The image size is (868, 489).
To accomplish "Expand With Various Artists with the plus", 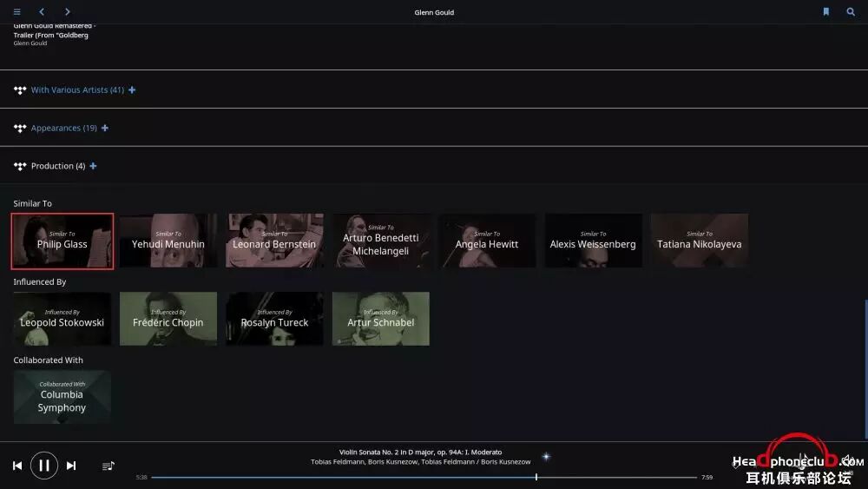I will click(132, 89).
